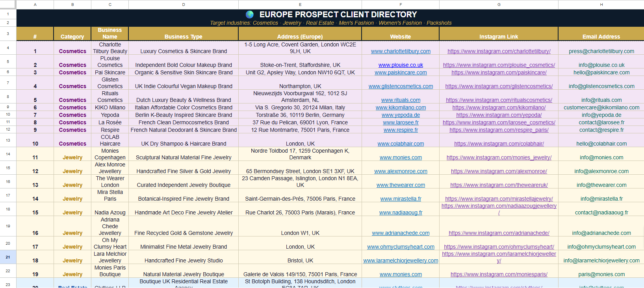
Task: Open the www.larosee.fr website link
Action: tap(401, 122)
